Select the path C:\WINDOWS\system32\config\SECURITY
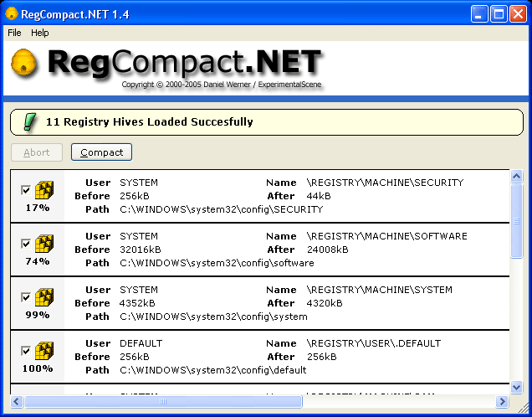Viewport: 532px width, 417px height. (221, 209)
